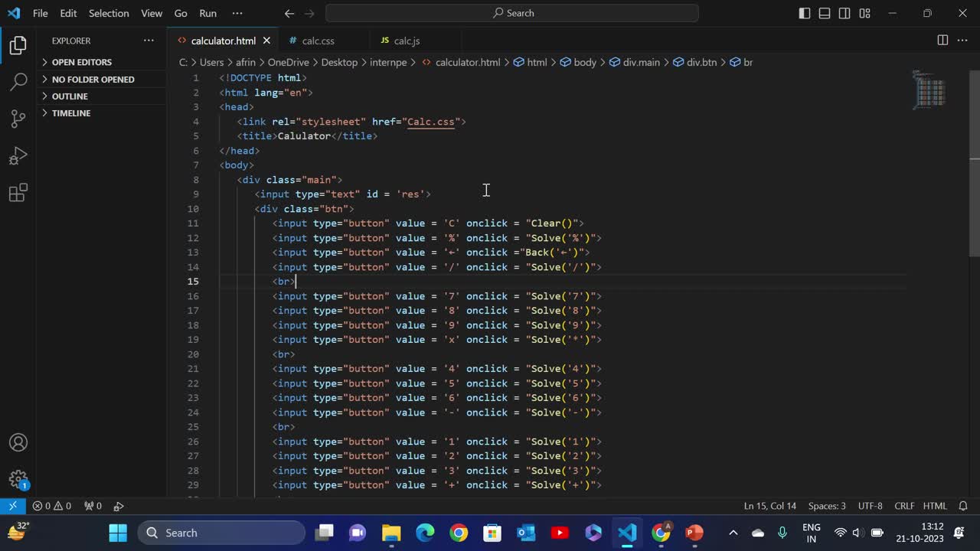Open notifications bell in status bar
Image resolution: width=980 pixels, height=551 pixels.
pyautogui.click(x=963, y=506)
